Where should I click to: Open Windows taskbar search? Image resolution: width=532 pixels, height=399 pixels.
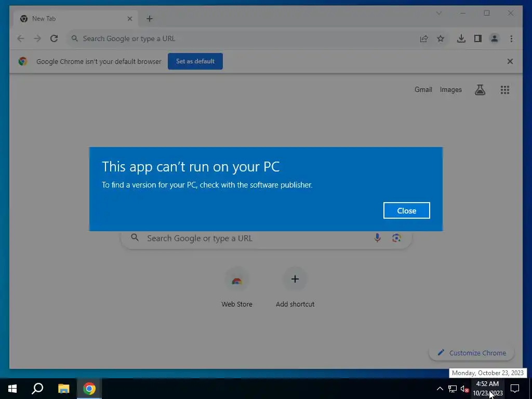point(37,389)
